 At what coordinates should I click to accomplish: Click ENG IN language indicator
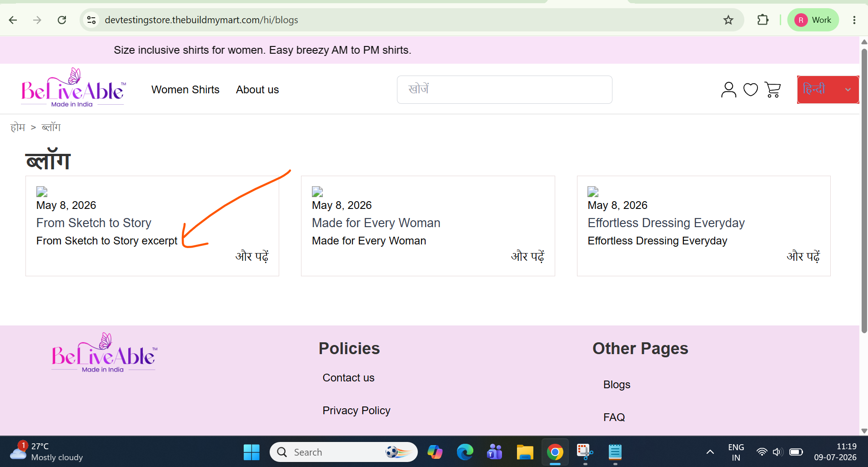pos(736,452)
